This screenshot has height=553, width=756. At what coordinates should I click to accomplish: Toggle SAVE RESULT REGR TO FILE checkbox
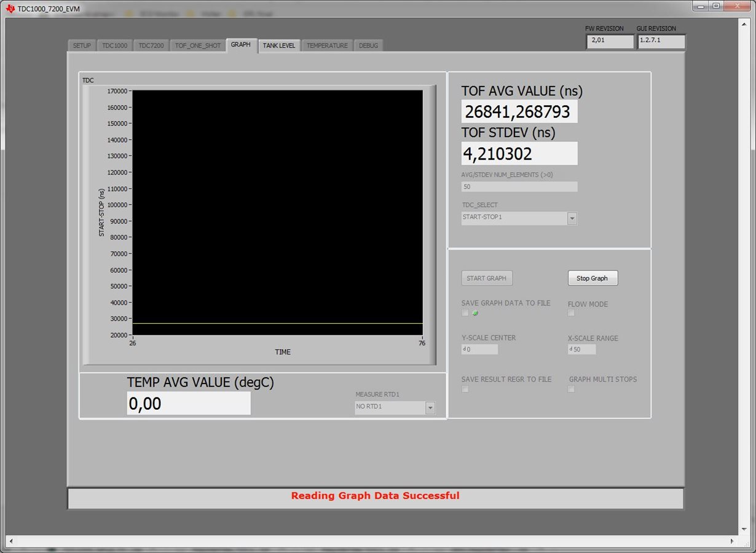click(x=465, y=389)
